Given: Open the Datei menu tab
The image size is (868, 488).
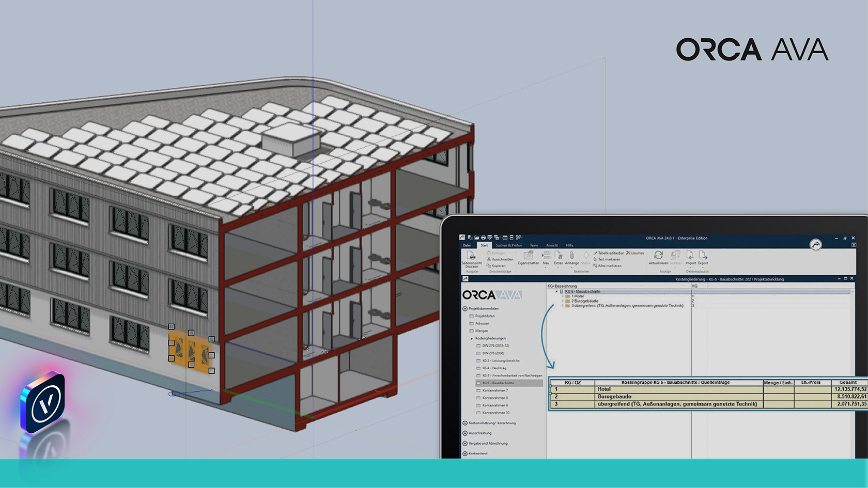Looking at the screenshot, I should (x=467, y=245).
